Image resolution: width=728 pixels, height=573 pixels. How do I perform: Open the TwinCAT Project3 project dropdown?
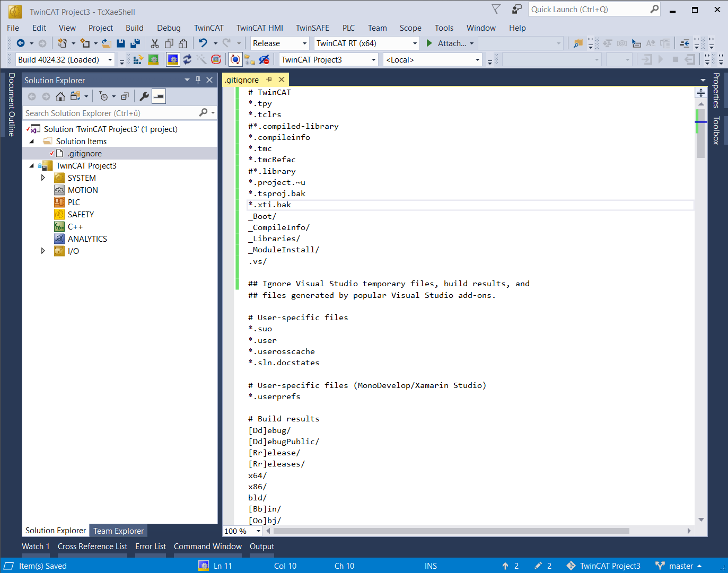point(373,60)
